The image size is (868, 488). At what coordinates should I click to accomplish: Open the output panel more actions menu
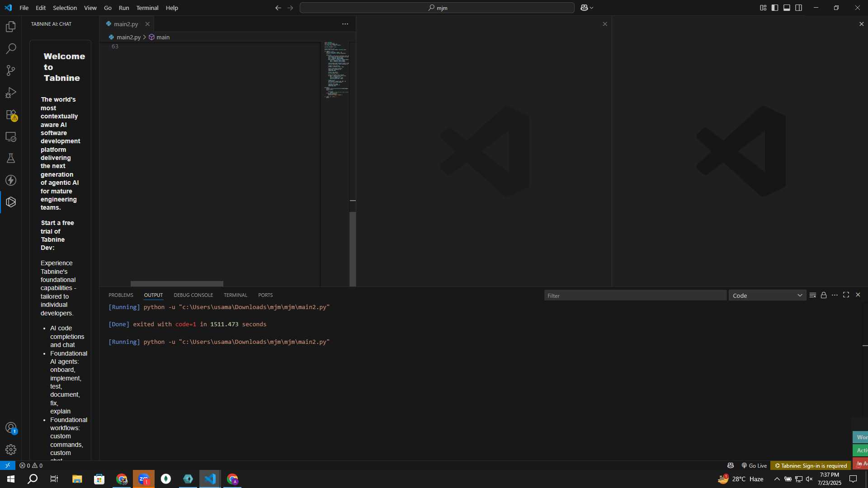(x=835, y=295)
